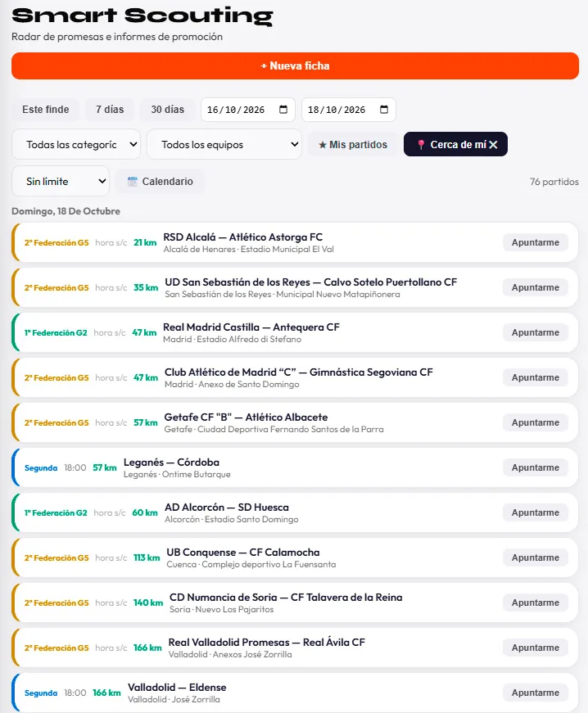588x713 pixels.
Task: Toggle the Mis partidos star filter
Action: point(353,145)
